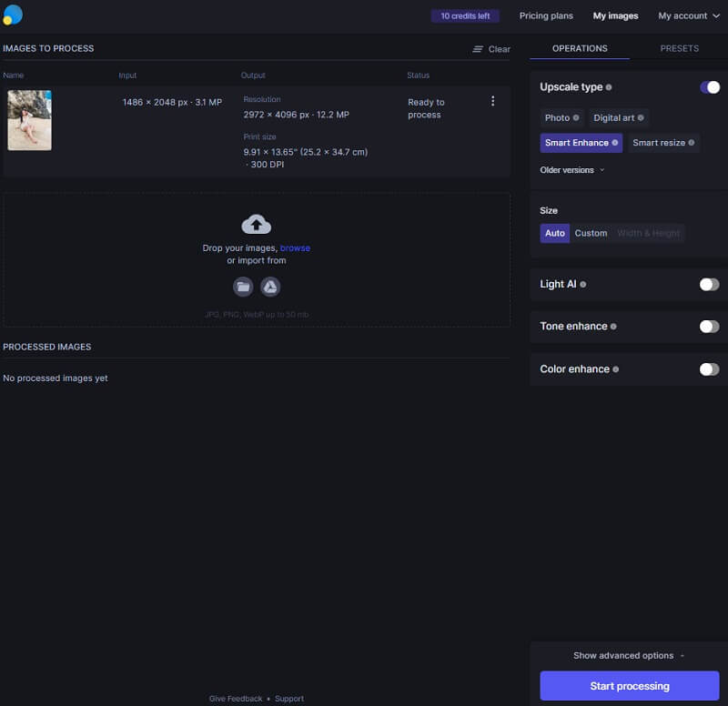Import images from Google Drive icon
Screen dimensions: 728x706
[270, 287]
